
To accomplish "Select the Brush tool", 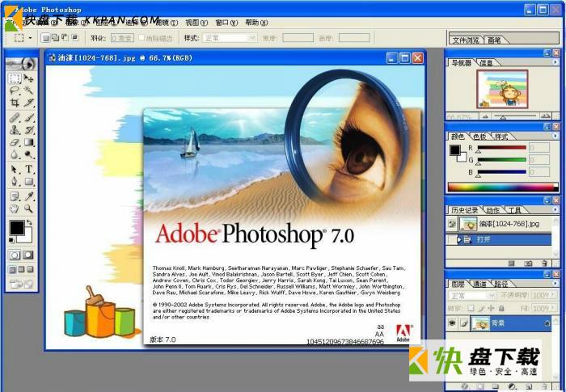I will (x=28, y=118).
